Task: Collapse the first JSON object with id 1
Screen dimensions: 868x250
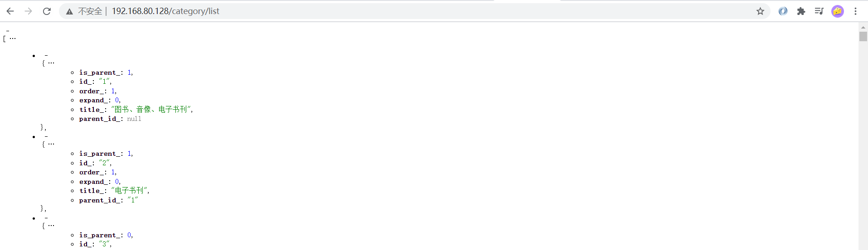Action: 46,56
